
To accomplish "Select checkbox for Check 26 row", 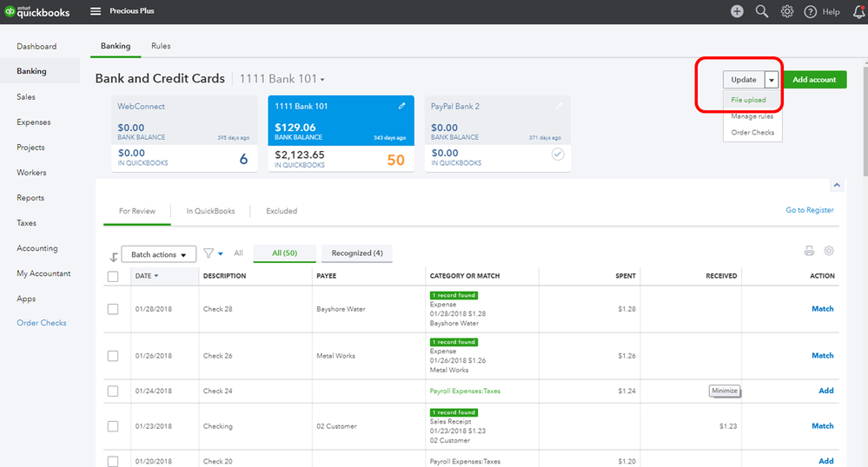I will (113, 356).
